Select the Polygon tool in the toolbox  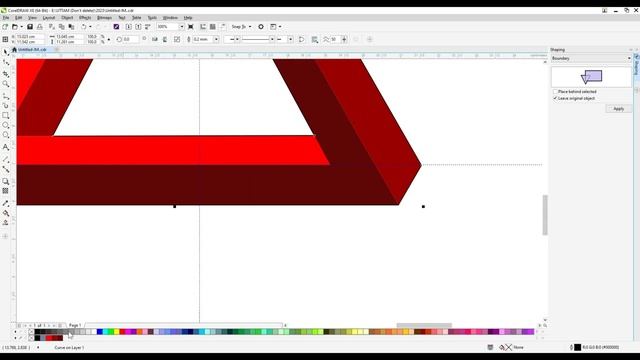[x=6, y=135]
